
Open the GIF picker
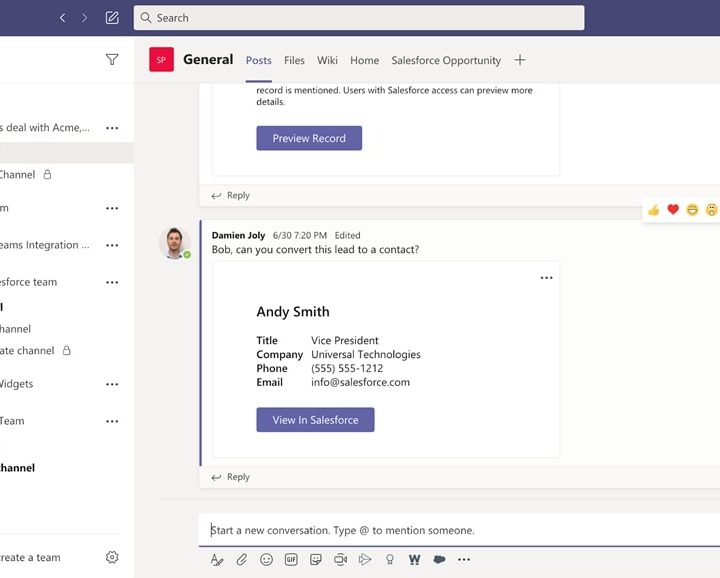[x=291, y=560]
